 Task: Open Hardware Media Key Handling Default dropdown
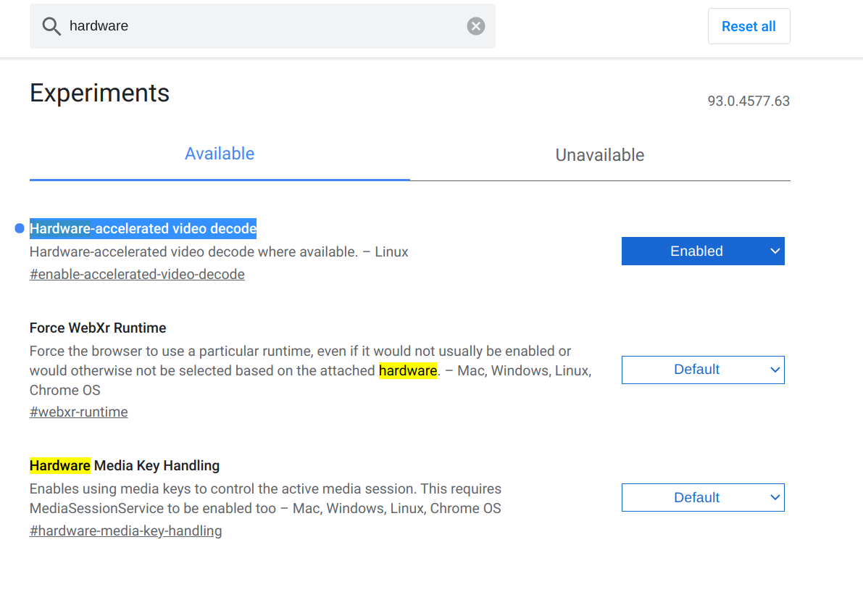696,498
